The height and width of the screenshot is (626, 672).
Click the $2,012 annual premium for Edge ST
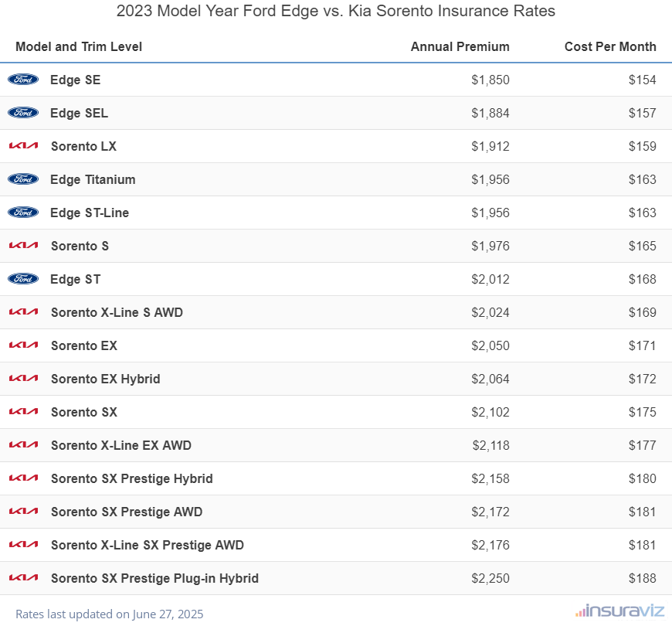490,279
